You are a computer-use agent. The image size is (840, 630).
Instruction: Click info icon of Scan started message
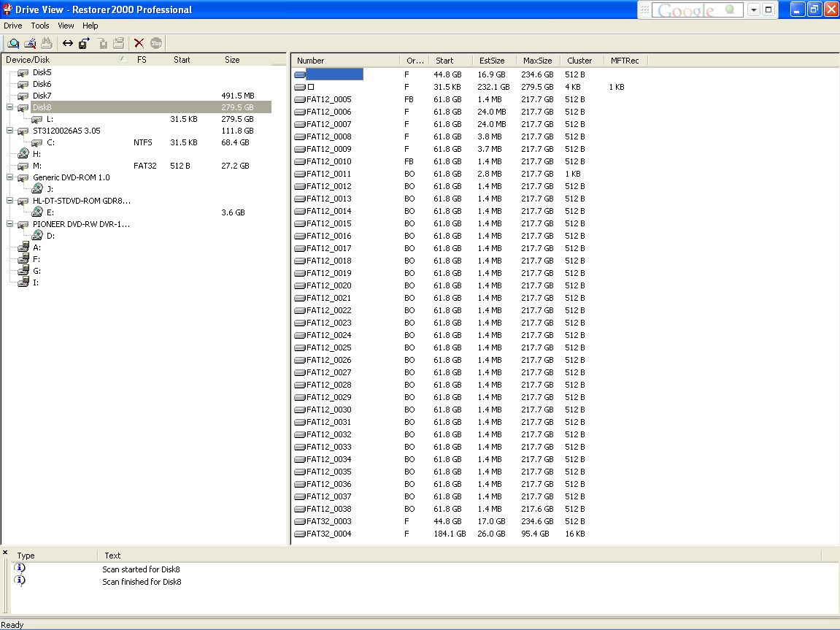[19, 569]
